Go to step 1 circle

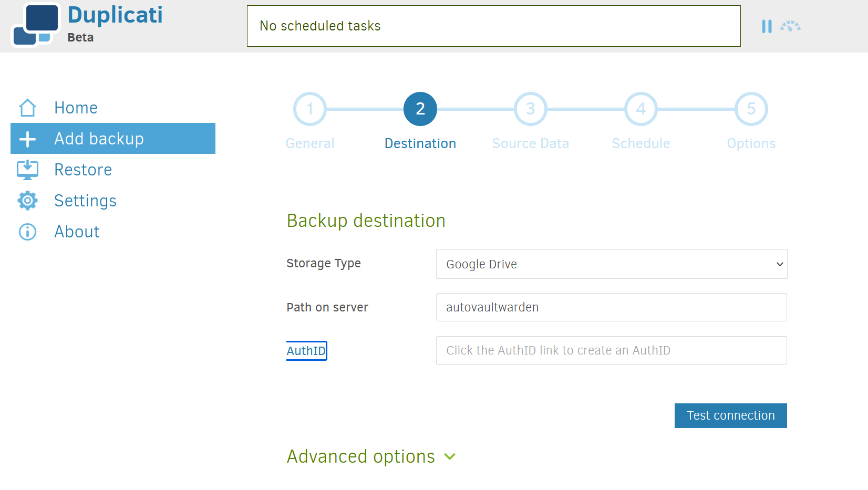[310, 109]
